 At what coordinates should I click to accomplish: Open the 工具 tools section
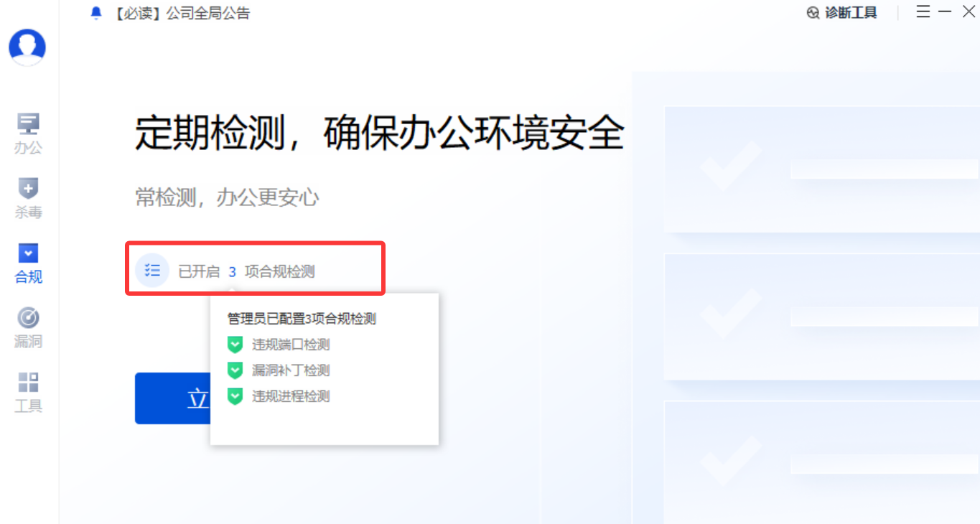click(28, 393)
